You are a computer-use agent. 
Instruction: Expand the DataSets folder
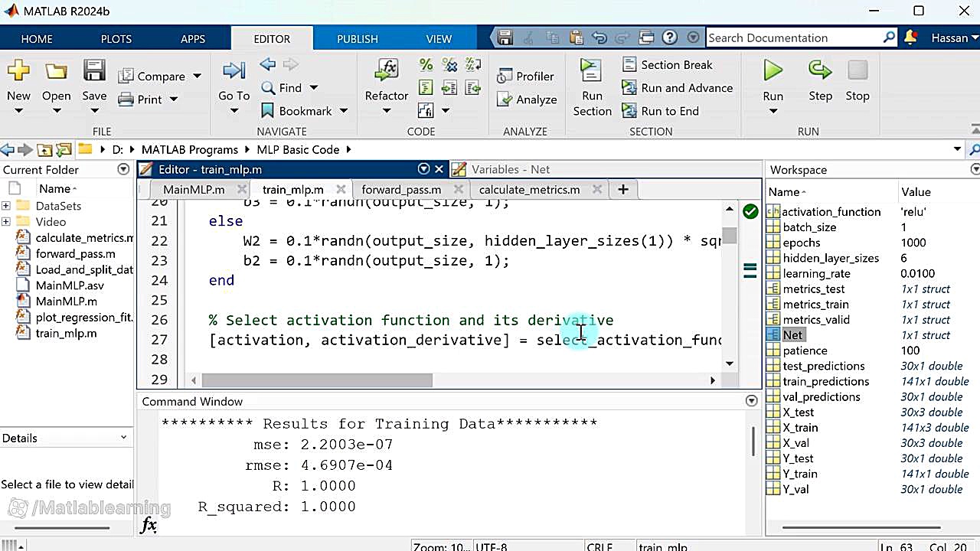pyautogui.click(x=6, y=206)
